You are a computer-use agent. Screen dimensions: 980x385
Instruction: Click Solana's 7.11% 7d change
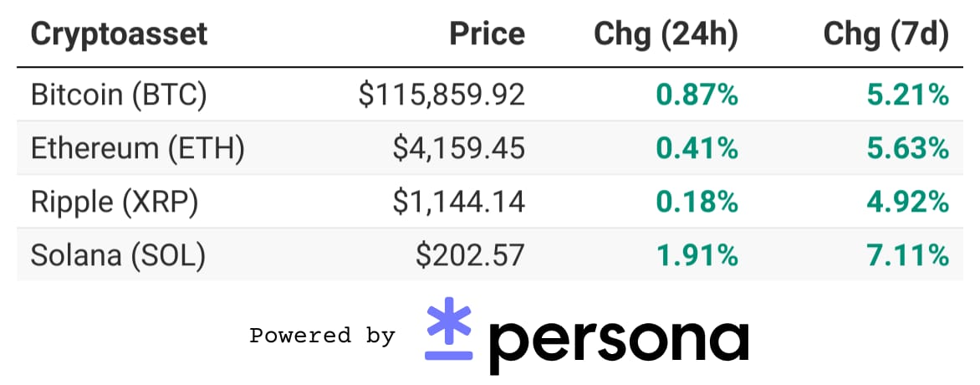click(x=908, y=256)
